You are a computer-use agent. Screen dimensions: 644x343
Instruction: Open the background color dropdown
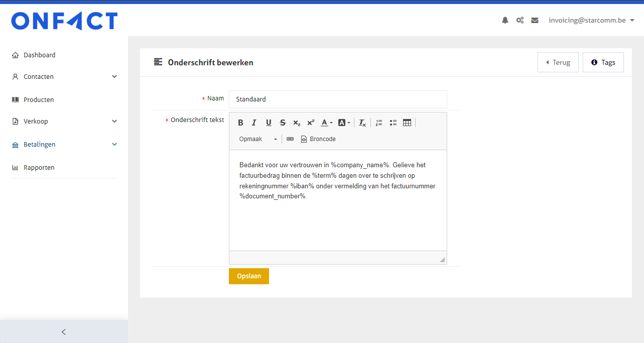(x=344, y=123)
